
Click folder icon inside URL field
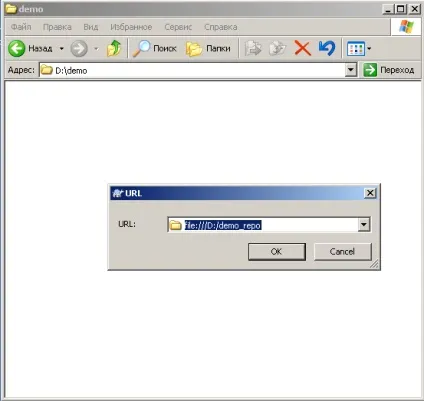pyautogui.click(x=175, y=225)
